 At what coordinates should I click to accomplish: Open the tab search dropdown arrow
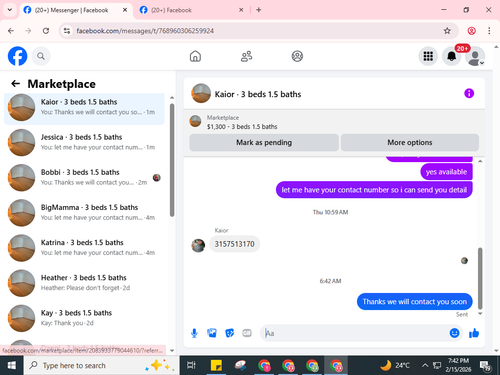tap(10, 10)
